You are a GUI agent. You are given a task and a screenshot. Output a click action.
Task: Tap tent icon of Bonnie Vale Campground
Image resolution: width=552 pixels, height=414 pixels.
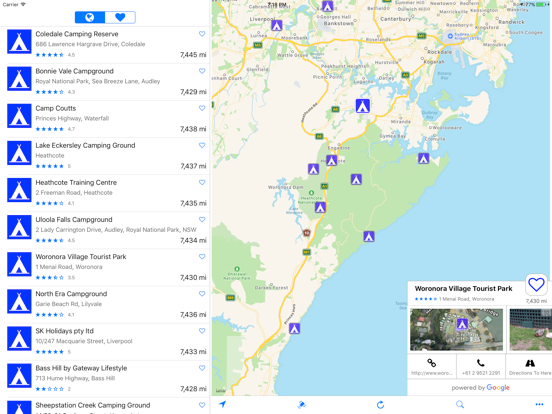click(19, 79)
